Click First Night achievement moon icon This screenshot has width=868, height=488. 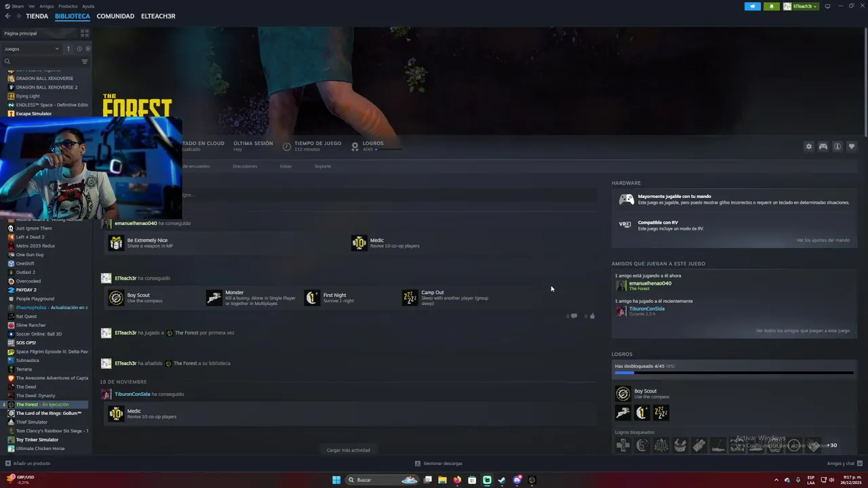pos(312,298)
